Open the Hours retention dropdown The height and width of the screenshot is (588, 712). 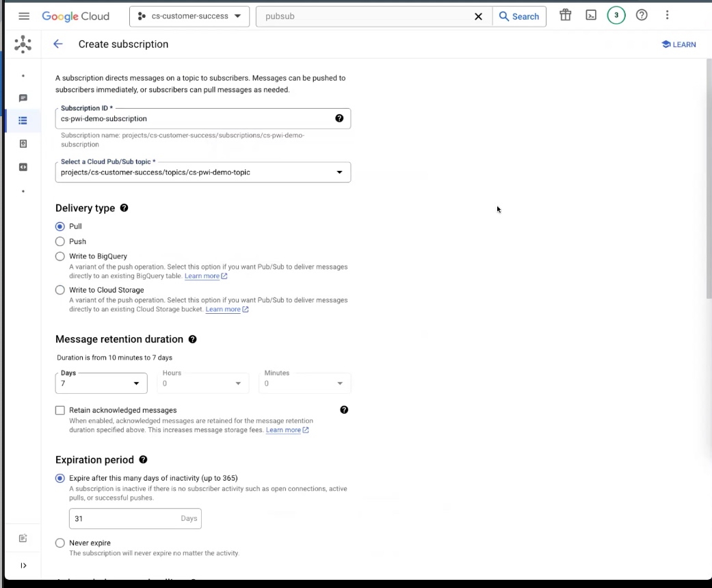coord(237,384)
